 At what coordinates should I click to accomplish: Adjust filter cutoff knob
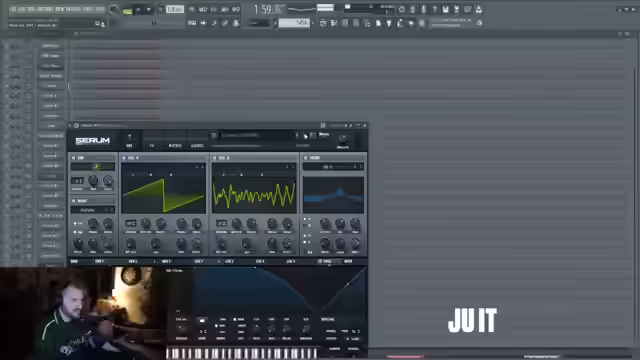tap(325, 223)
